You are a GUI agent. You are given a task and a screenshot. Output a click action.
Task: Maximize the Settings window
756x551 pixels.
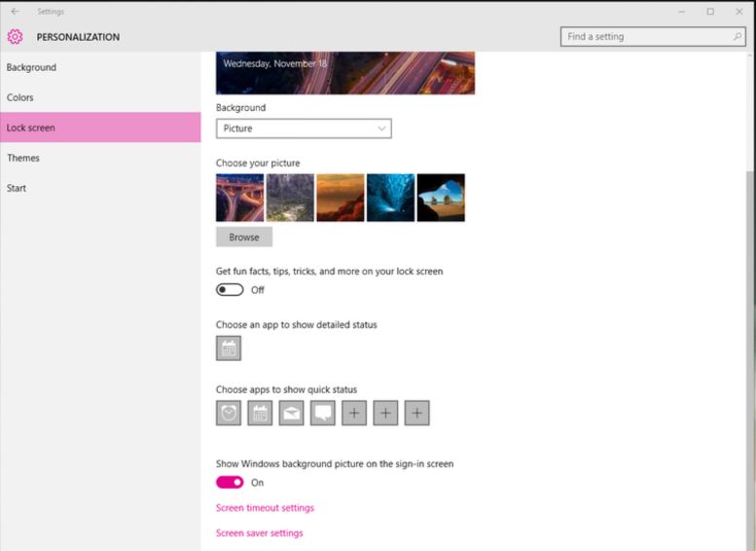pyautogui.click(x=710, y=11)
